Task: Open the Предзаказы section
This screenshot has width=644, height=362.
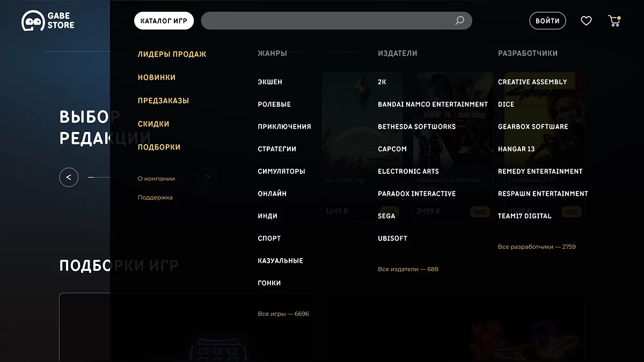Action: click(163, 101)
